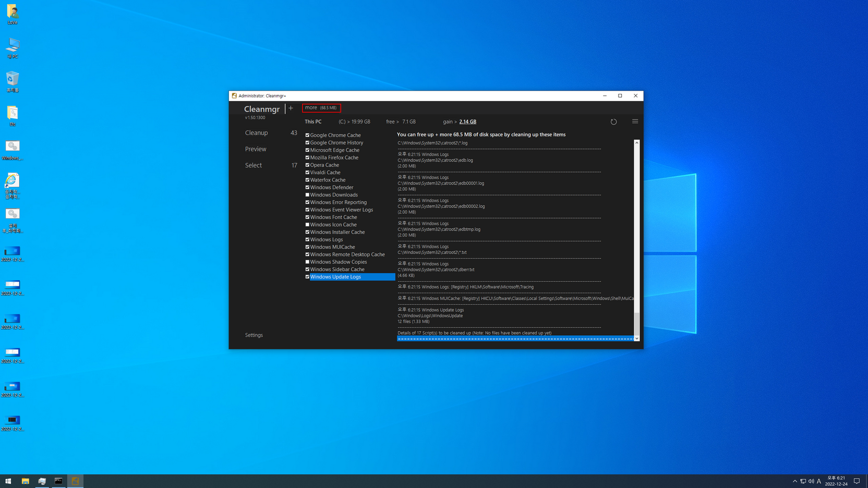Click the log pane vertical scrollbar thumb
The width and height of the screenshot is (868, 488).
pyautogui.click(x=636, y=324)
